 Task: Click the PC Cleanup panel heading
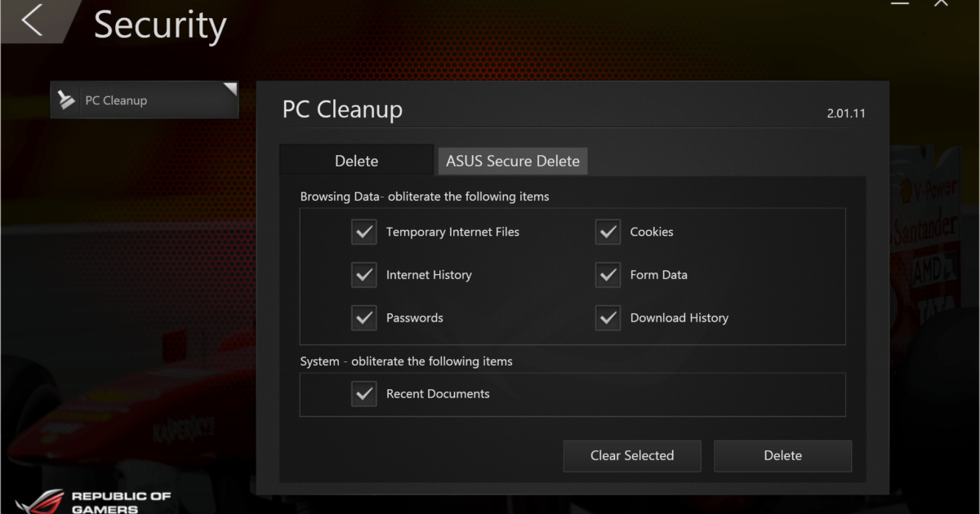pyautogui.click(x=342, y=109)
